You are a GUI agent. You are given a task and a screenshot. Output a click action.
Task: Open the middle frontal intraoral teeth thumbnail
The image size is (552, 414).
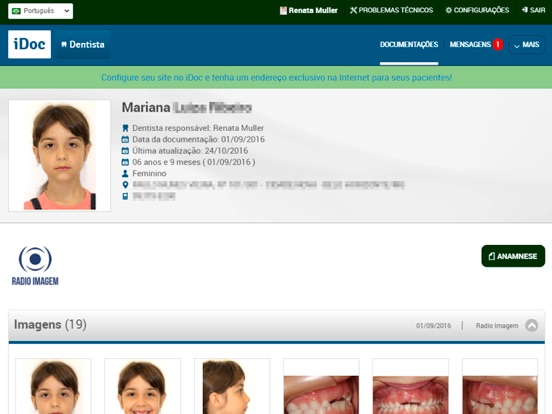coord(410,386)
